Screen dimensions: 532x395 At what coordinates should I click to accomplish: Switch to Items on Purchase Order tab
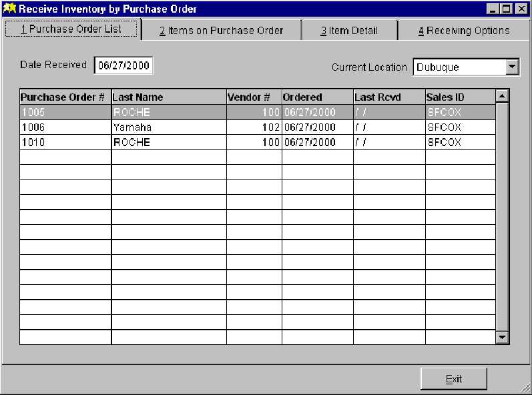(221, 30)
